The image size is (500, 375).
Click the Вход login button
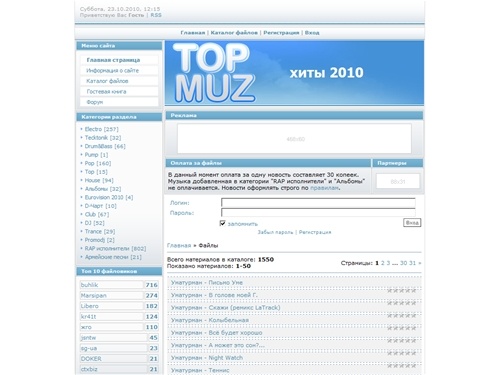pyautogui.click(x=412, y=223)
